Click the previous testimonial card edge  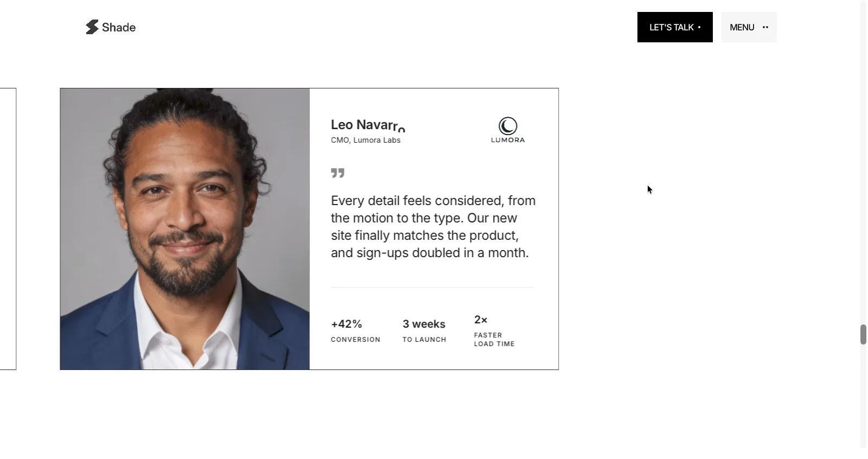coord(8,229)
